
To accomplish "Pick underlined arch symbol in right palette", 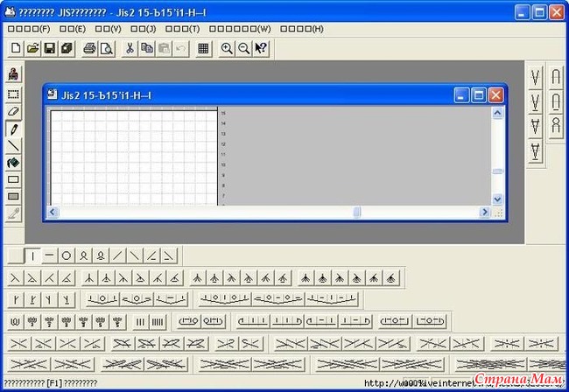I will pyautogui.click(x=556, y=101).
